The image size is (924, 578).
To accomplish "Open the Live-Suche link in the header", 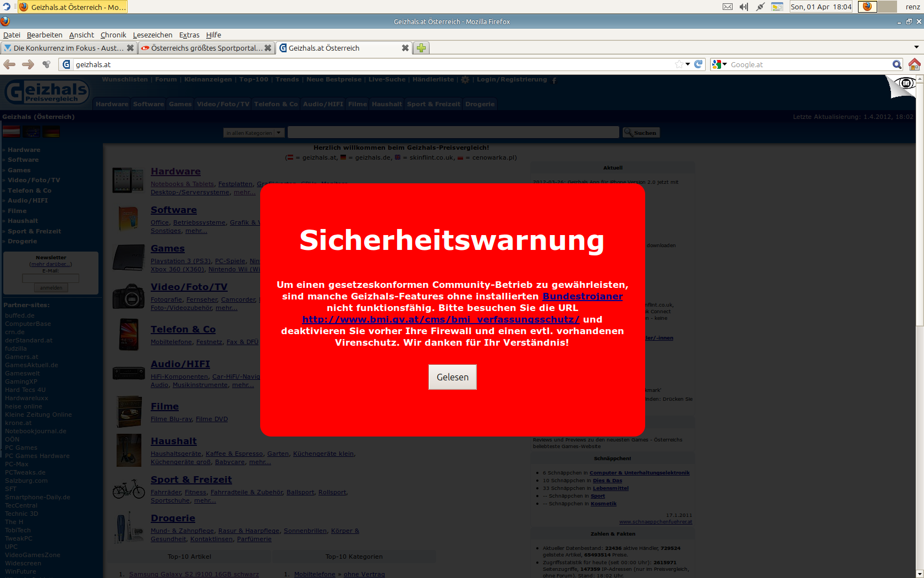I will click(x=387, y=79).
